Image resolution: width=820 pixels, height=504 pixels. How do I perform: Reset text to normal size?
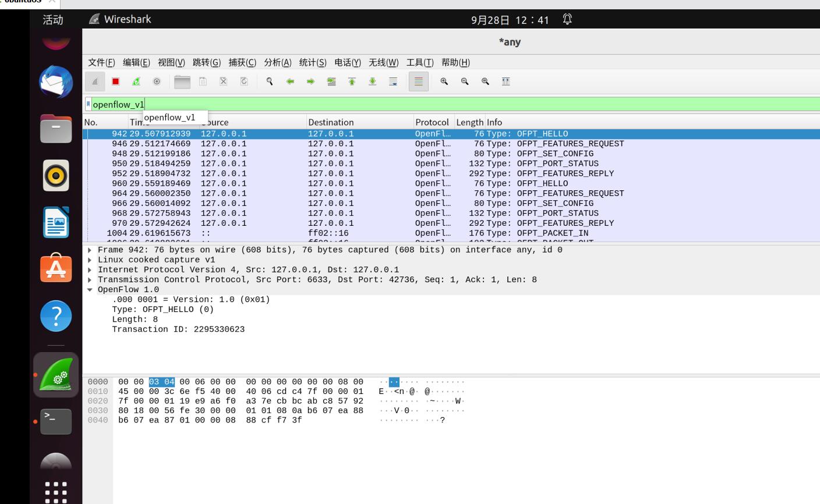[x=485, y=81]
